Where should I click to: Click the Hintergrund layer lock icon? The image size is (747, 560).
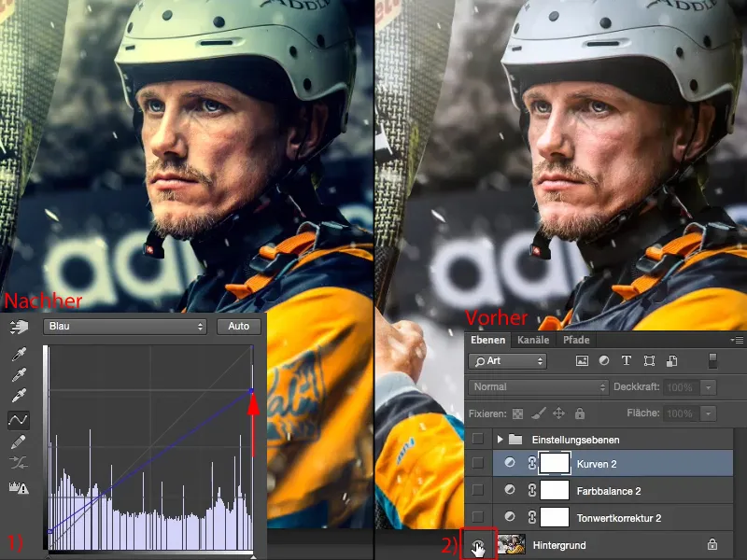tap(712, 544)
